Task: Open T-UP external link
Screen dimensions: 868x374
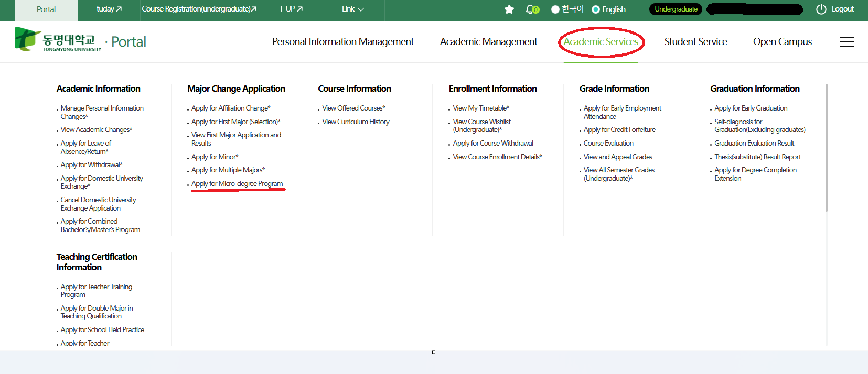Action: tap(291, 9)
